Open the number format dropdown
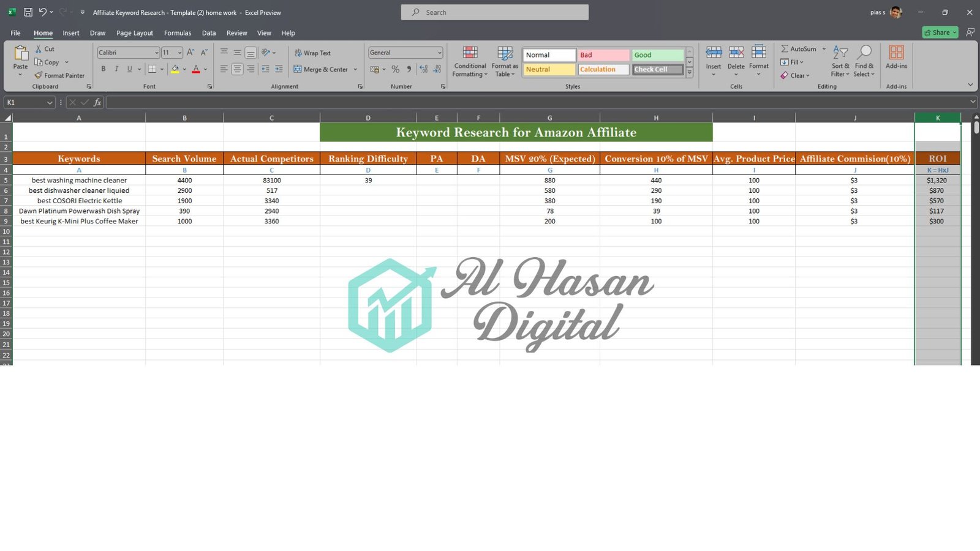 pos(439,53)
